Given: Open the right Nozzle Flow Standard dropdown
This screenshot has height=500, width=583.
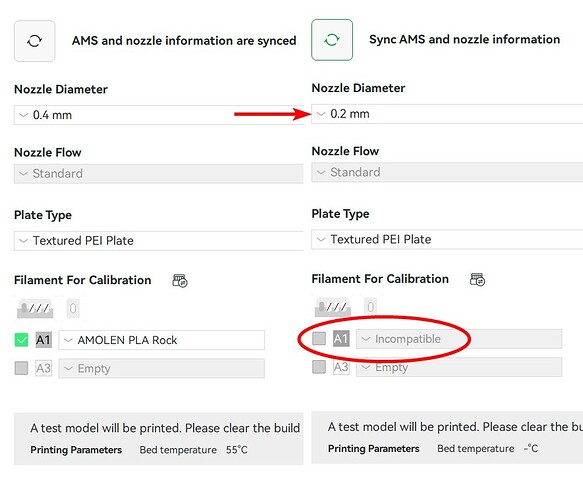Looking at the screenshot, I should [x=447, y=172].
